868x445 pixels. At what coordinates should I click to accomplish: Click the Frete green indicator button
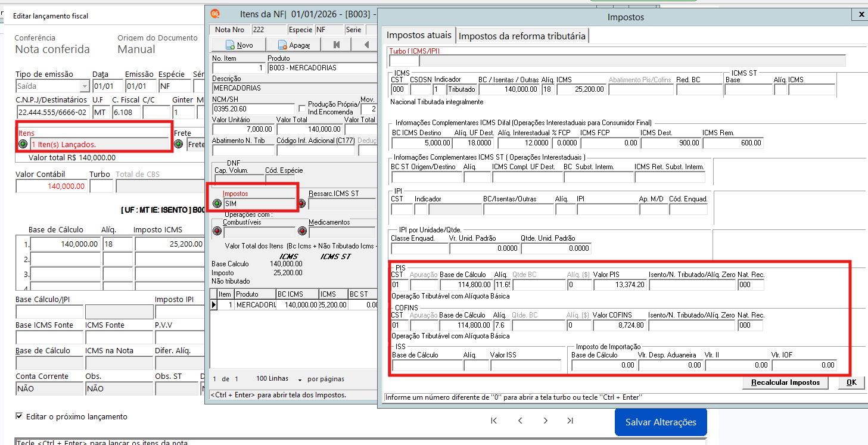178,144
